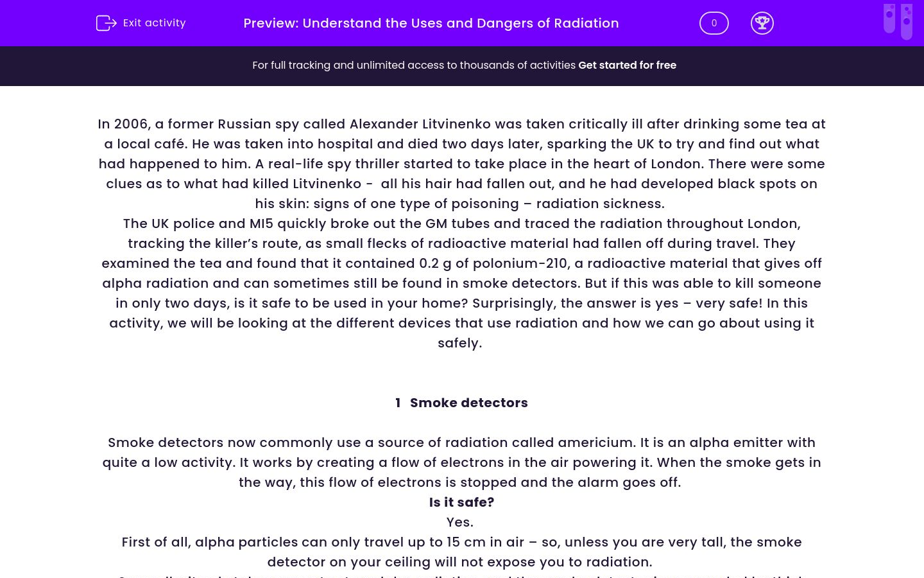Image resolution: width=924 pixels, height=578 pixels.
Task: Open the trophy achievements icon
Action: tap(762, 23)
